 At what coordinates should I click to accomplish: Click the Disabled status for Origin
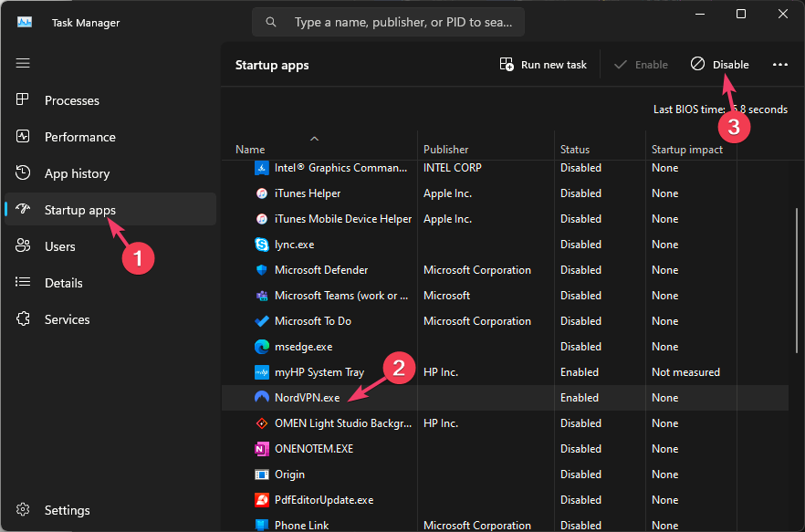click(x=580, y=475)
